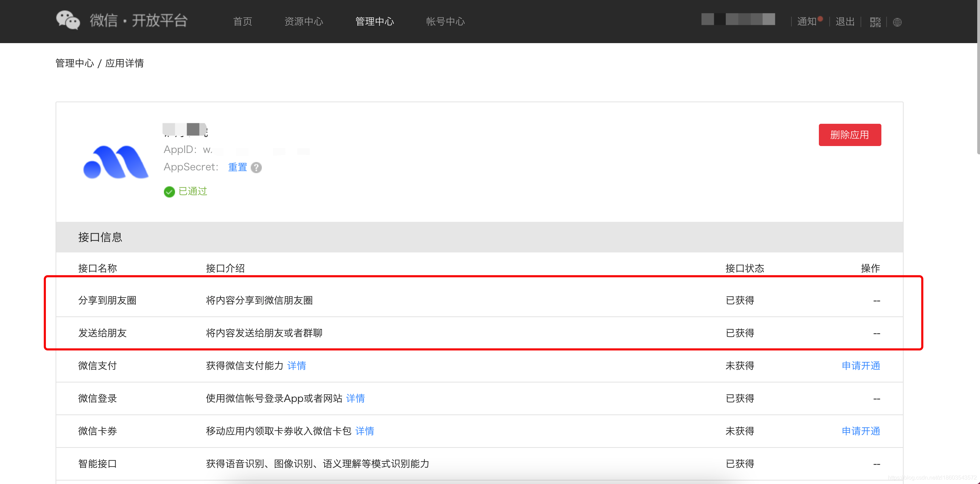
Task: Click 退出 to log out
Action: [x=845, y=21]
